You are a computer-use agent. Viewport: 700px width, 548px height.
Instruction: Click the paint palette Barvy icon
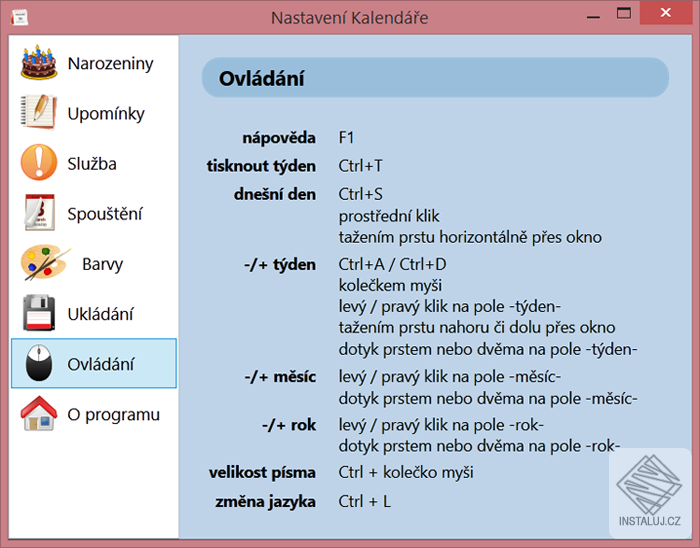(x=45, y=262)
